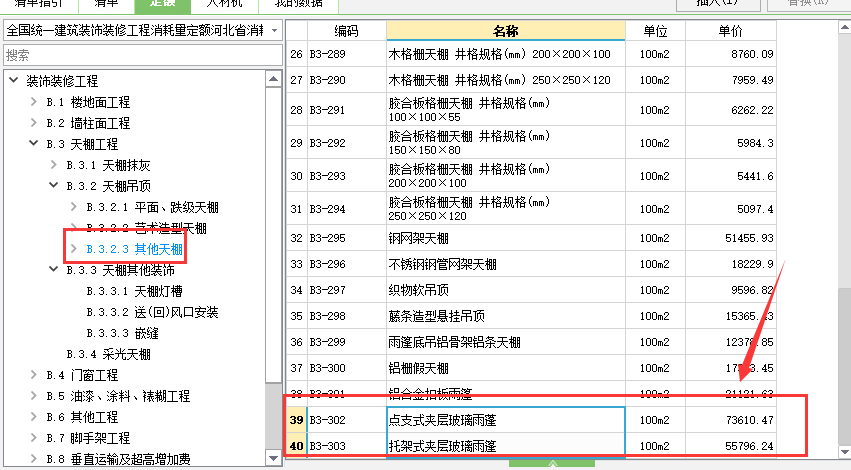
Task: Select B.3.2.1 平面、跌级天棚 tree item
Action: pos(152,207)
